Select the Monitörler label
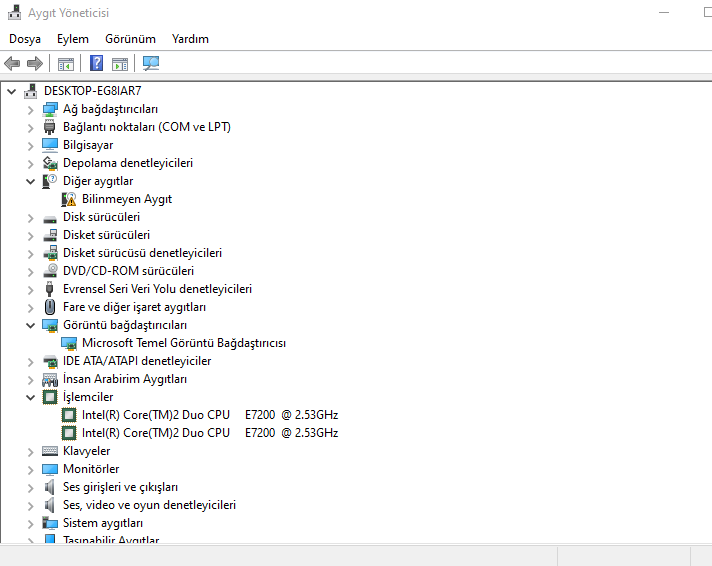712x566 pixels. [91, 469]
